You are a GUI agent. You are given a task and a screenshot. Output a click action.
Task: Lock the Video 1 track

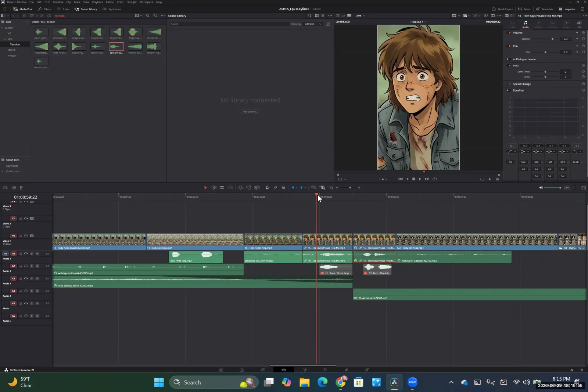click(21, 236)
